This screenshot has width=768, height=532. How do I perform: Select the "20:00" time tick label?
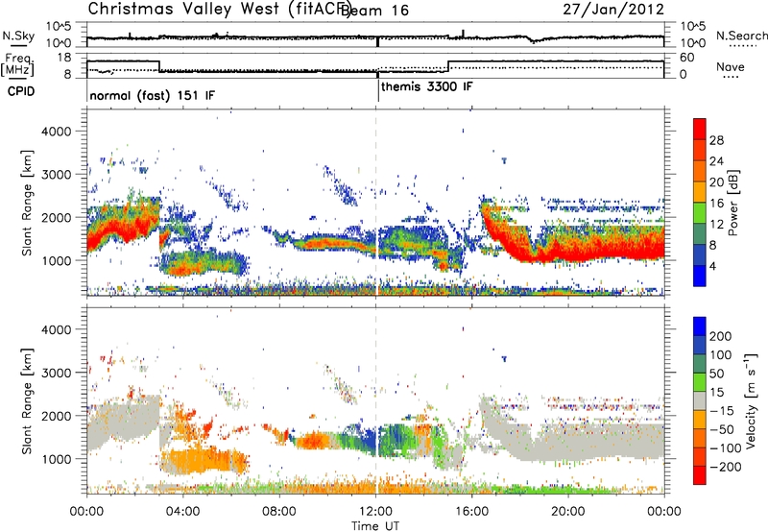coord(568,512)
